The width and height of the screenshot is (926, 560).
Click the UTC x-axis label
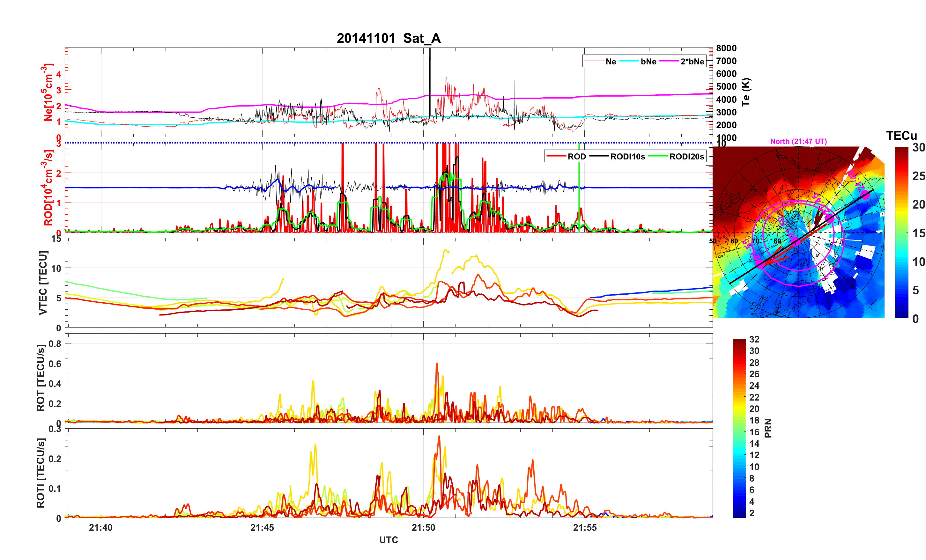point(388,540)
